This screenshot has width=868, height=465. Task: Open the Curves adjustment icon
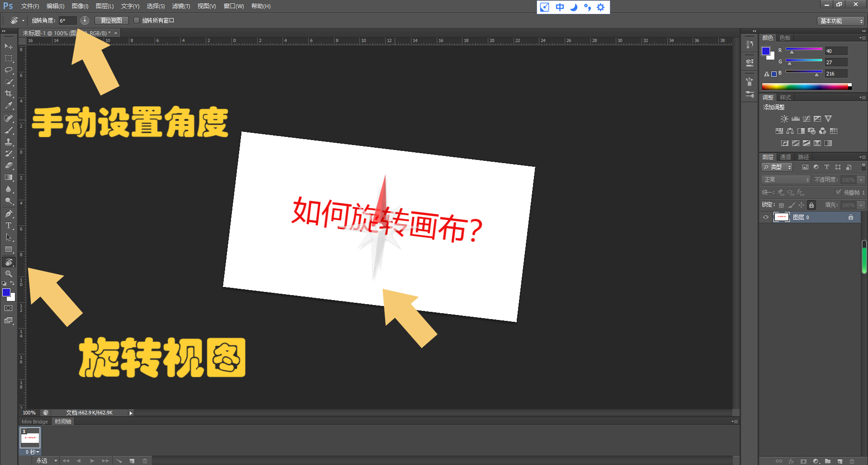[807, 118]
